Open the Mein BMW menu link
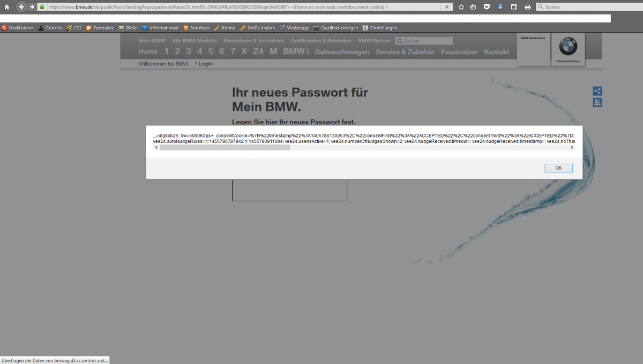This screenshot has height=364, width=643. (152, 41)
